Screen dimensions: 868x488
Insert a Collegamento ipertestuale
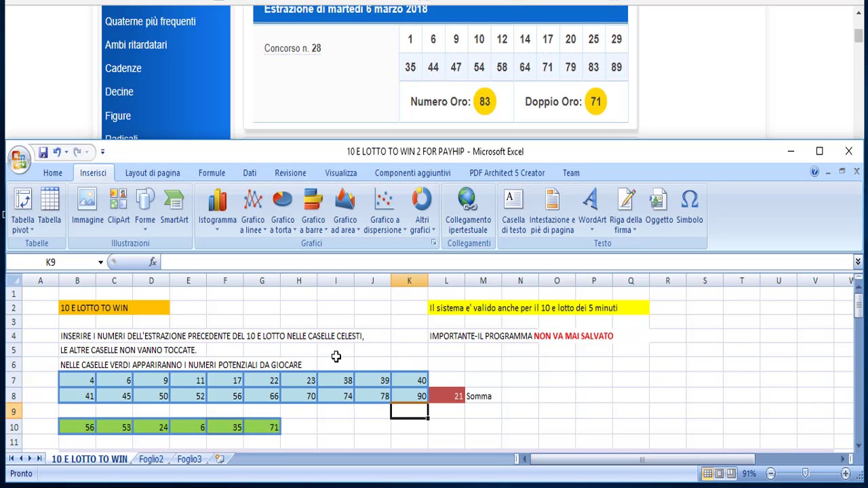point(468,211)
